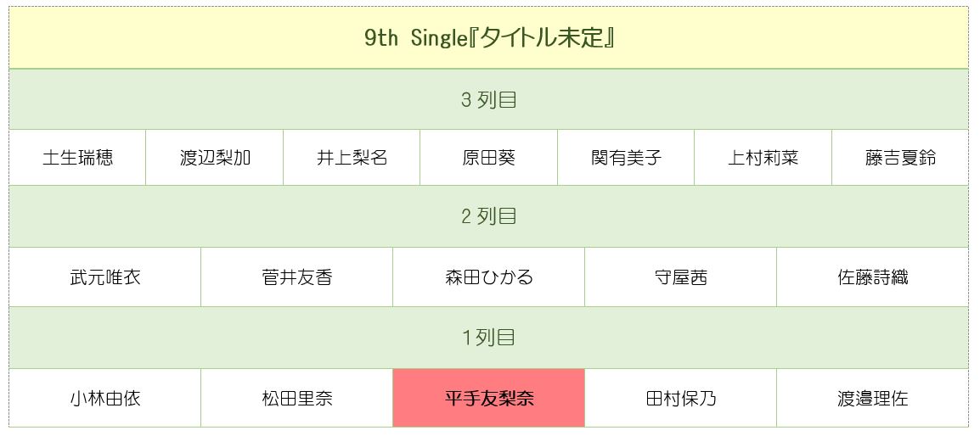
Task: Select the 1列目 row header
Action: click(488, 338)
